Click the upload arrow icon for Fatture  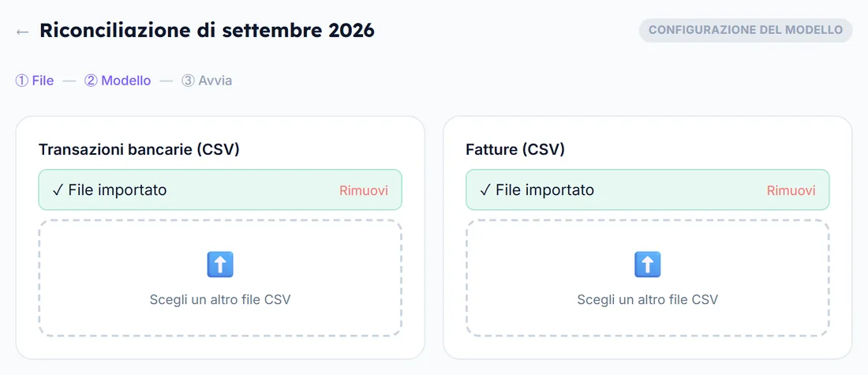pos(648,264)
